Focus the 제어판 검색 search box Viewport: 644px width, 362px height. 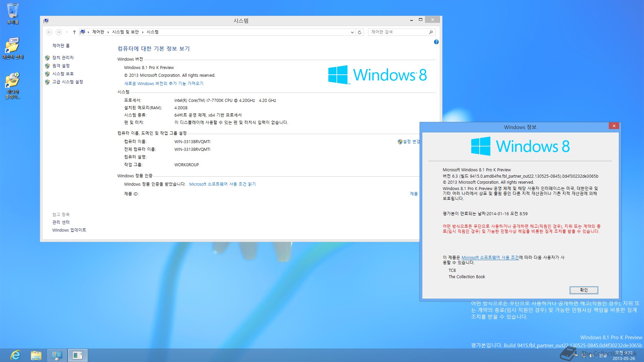coord(399,32)
